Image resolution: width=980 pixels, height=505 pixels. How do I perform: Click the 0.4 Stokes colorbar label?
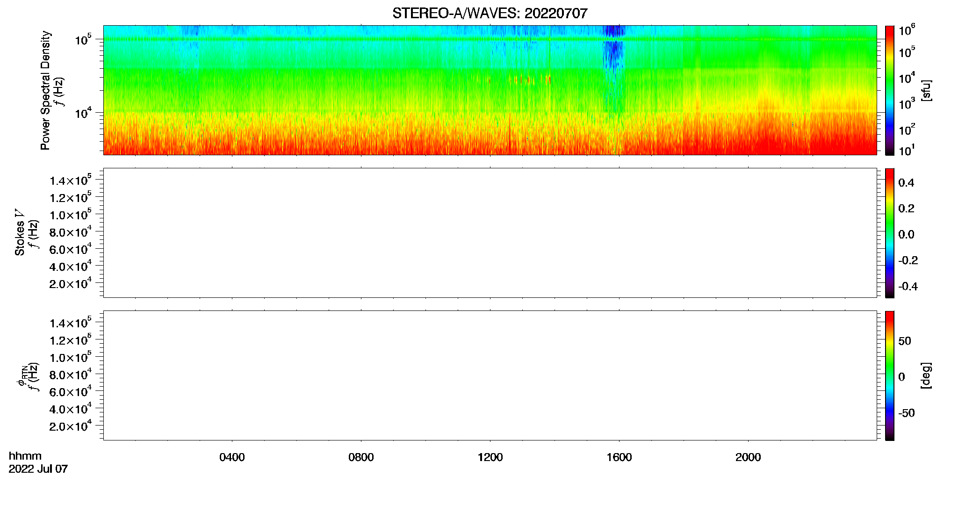click(906, 183)
